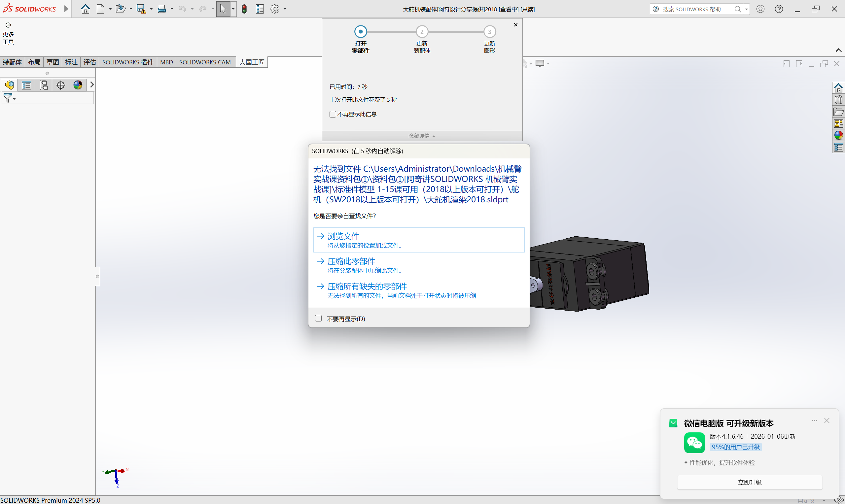Select the FeatureManager design tree tab icon
Viewport: 845px width, 504px height.
click(10, 85)
